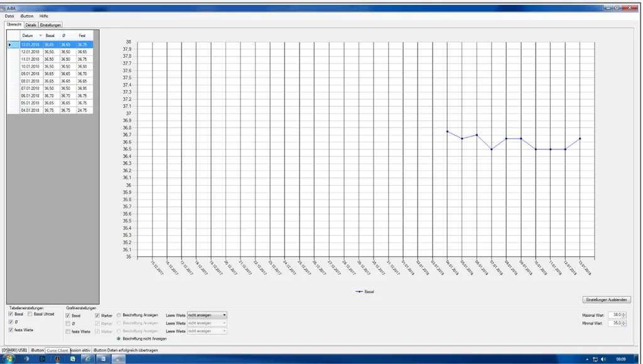The width and height of the screenshot is (643, 364).
Task: Toggle Marker checkbox for Basal graph
Action: coord(97,316)
